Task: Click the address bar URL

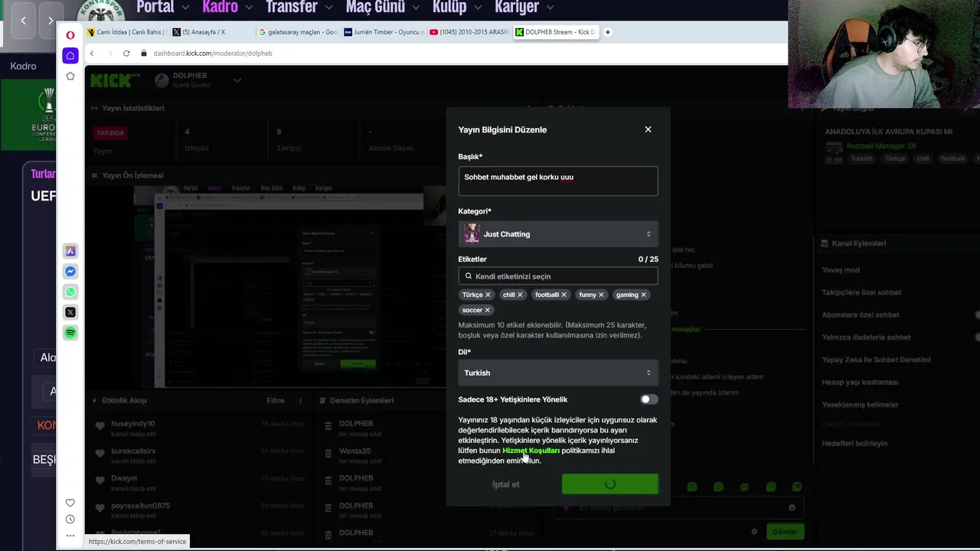Action: tap(213, 54)
